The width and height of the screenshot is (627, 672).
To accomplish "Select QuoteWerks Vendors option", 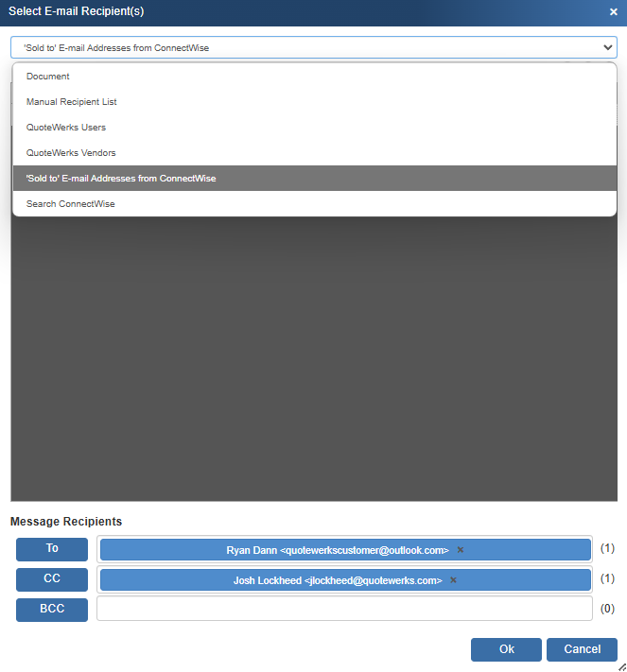I will [314, 153].
